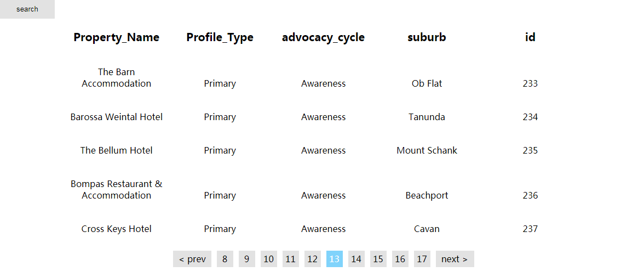Screen dimensions: 644x277
Task: Click the Profile_Type column header
Action: pos(220,37)
